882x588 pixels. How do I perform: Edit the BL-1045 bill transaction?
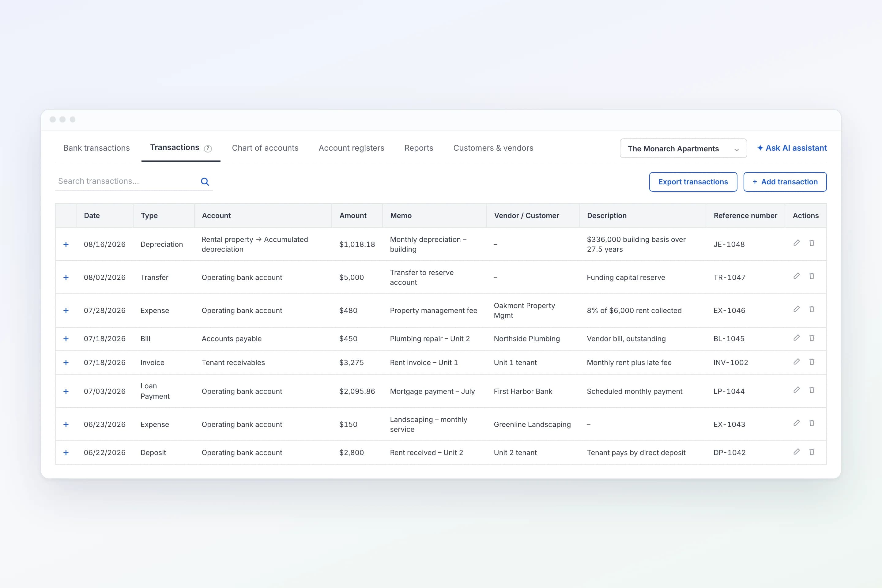pos(797,338)
